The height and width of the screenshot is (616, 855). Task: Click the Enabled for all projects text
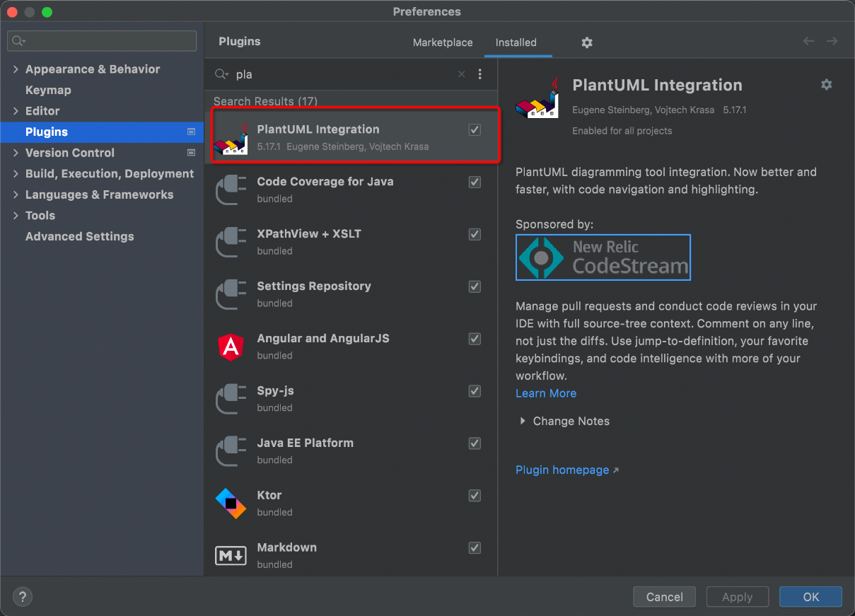(x=622, y=131)
